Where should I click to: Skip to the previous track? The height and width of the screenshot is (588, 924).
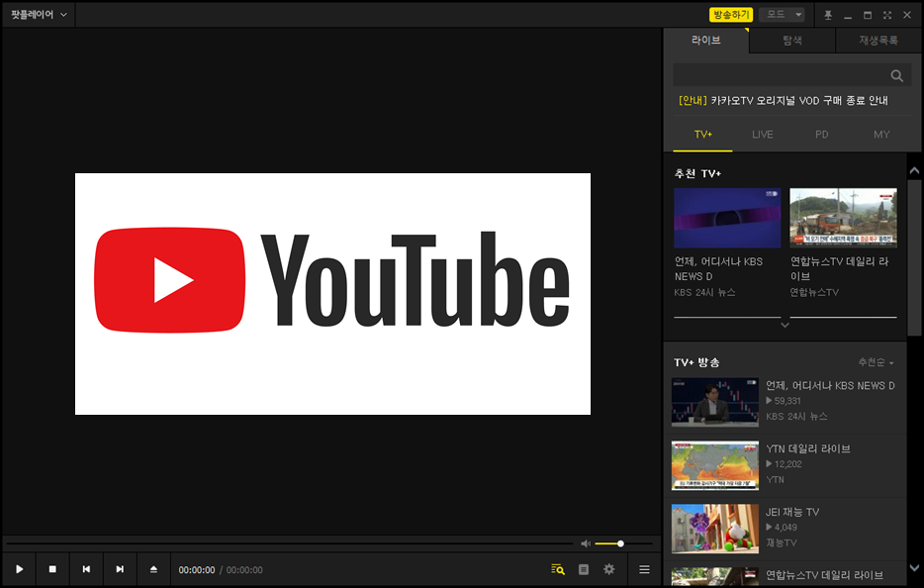86,569
